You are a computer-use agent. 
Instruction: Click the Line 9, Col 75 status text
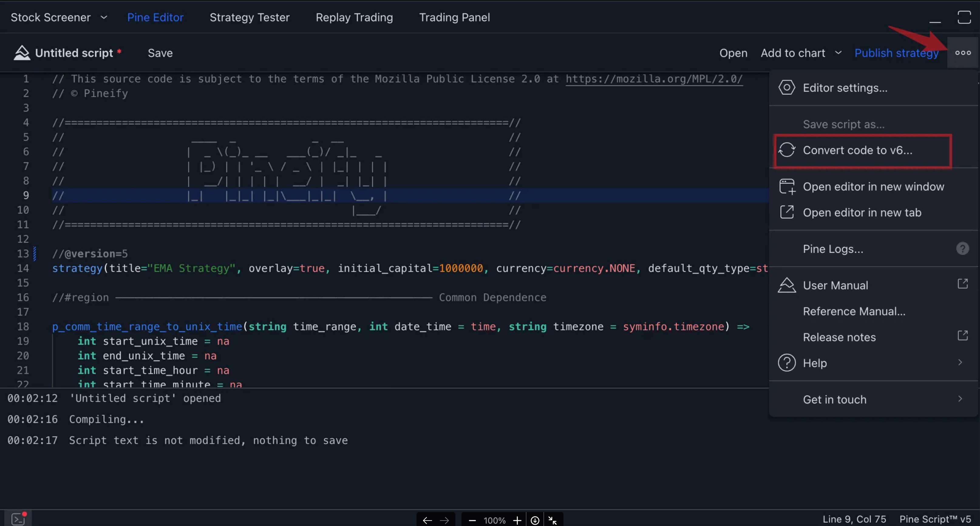(854, 519)
